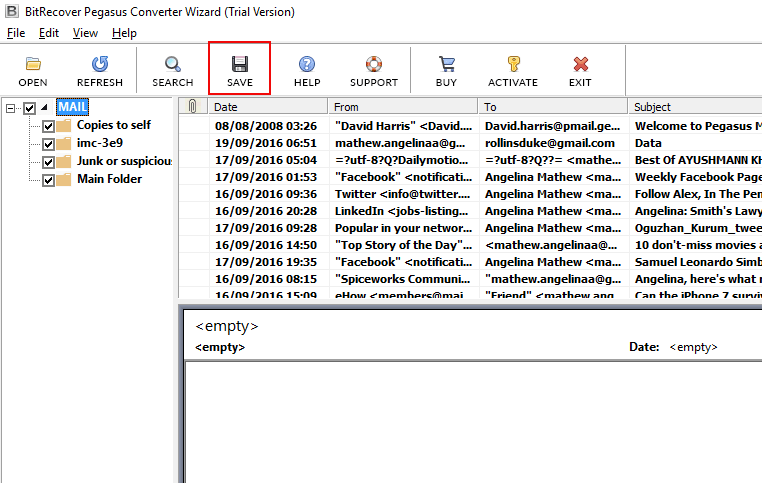The width and height of the screenshot is (762, 483).
Task: Open the File menu
Action: click(x=16, y=33)
